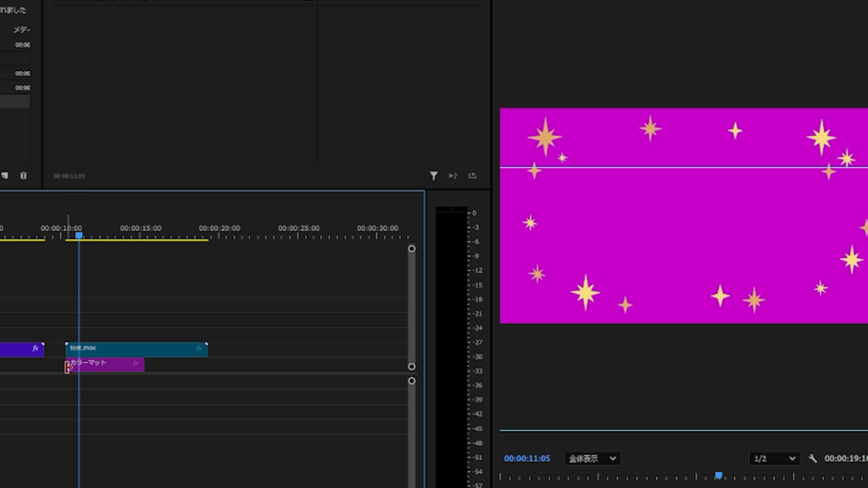Open the wrench settings in Program monitor
The width and height of the screenshot is (868, 488).
click(812, 458)
